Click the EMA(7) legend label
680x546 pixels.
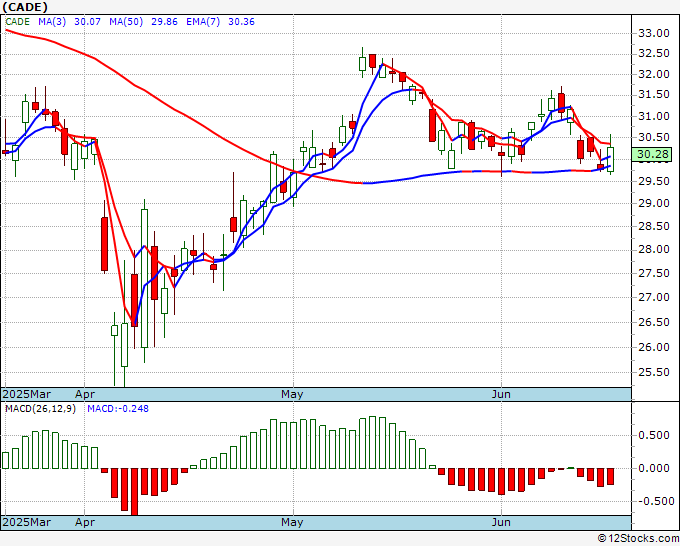point(203,22)
